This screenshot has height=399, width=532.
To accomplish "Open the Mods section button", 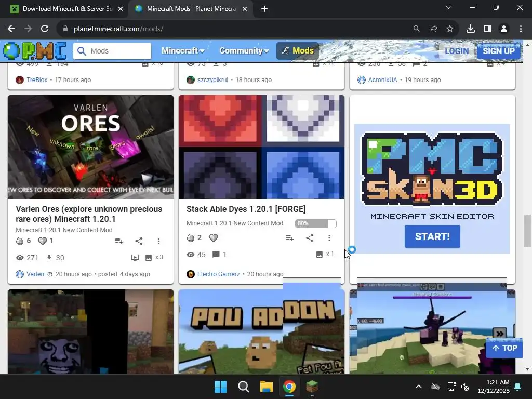I will pos(298,51).
